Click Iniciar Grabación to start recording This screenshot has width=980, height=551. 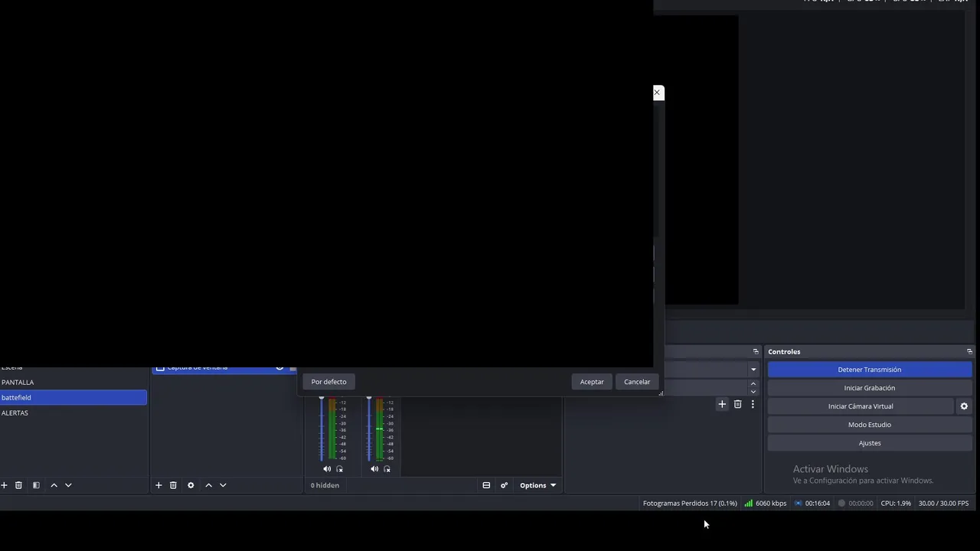(870, 388)
